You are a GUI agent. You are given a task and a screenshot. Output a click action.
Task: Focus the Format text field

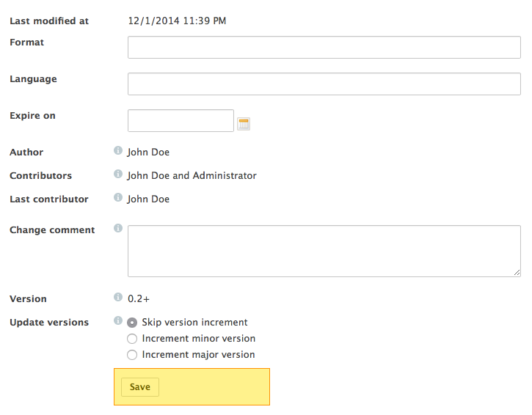(x=324, y=47)
